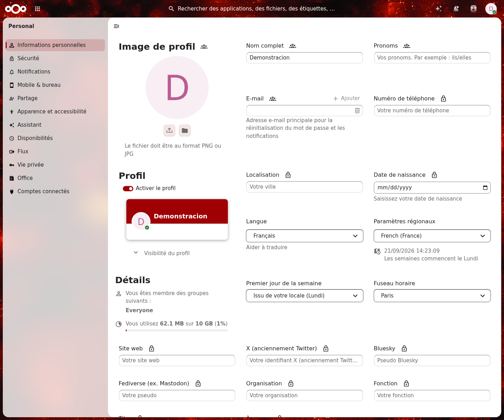Collapse the navigation sidebar toggle
The height and width of the screenshot is (420, 504).
pyautogui.click(x=117, y=26)
